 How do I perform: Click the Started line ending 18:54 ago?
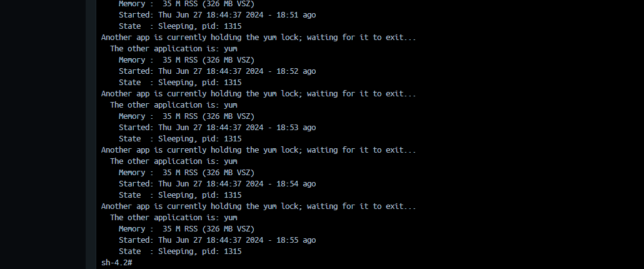point(217,183)
